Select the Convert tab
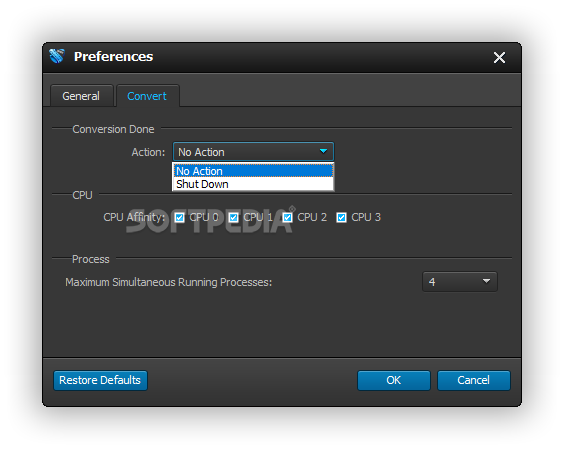Screen dimensions: 564x449 coord(147,96)
